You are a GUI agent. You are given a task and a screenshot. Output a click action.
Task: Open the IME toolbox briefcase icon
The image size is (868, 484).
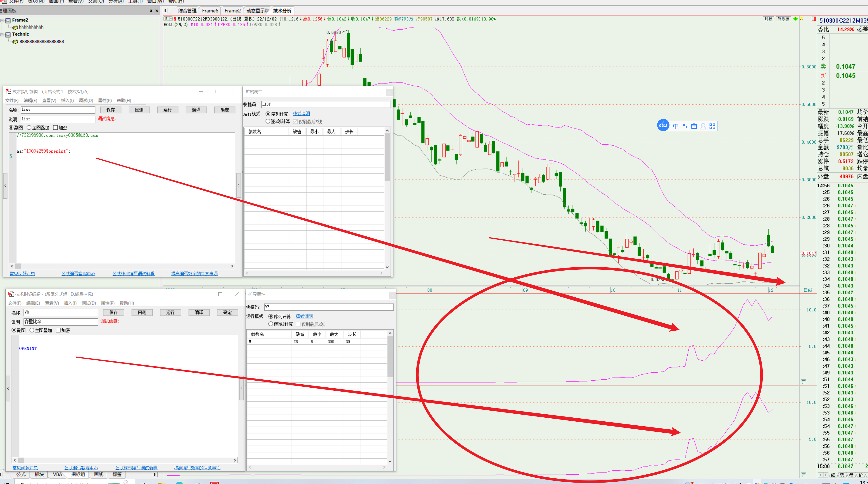point(694,126)
